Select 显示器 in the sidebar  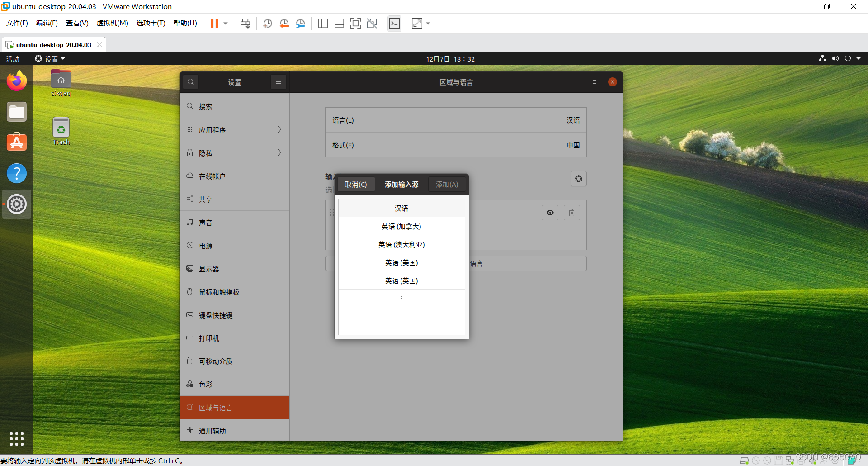(235, 269)
